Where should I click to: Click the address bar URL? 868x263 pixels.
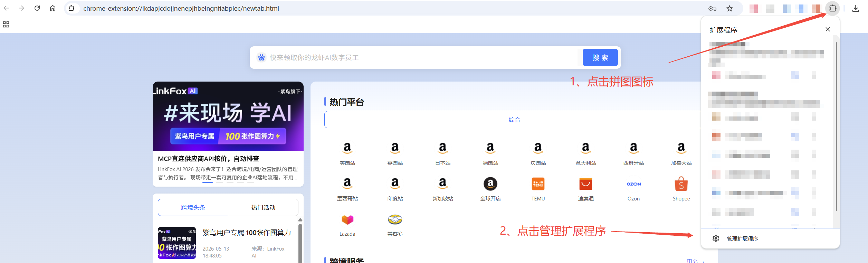tap(181, 8)
